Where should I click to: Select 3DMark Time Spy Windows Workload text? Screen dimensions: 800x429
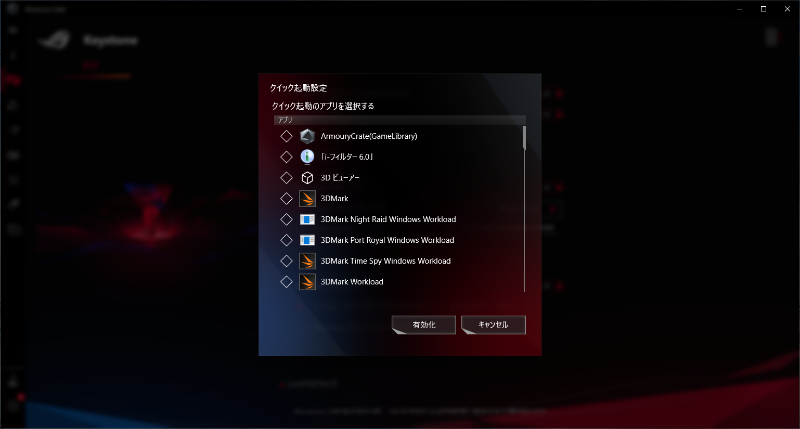tap(385, 261)
